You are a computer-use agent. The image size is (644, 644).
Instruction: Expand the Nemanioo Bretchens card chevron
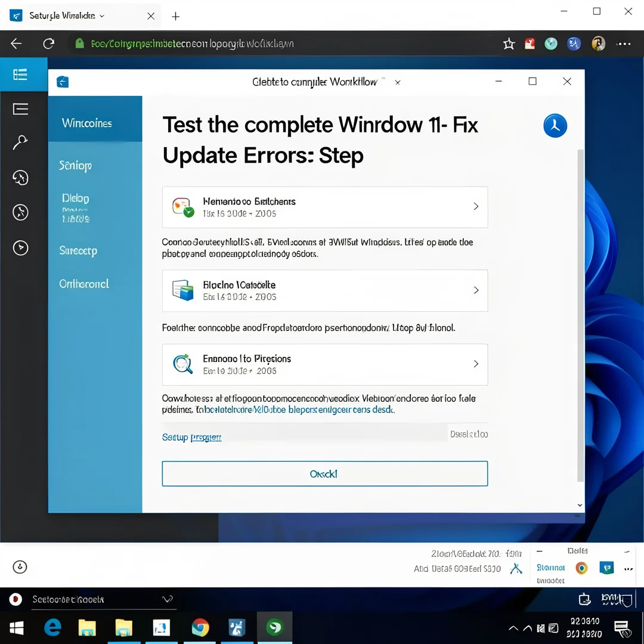coord(476,206)
